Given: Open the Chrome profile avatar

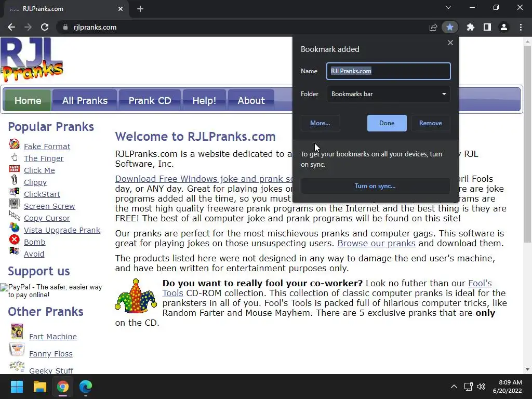Looking at the screenshot, I should [x=504, y=27].
